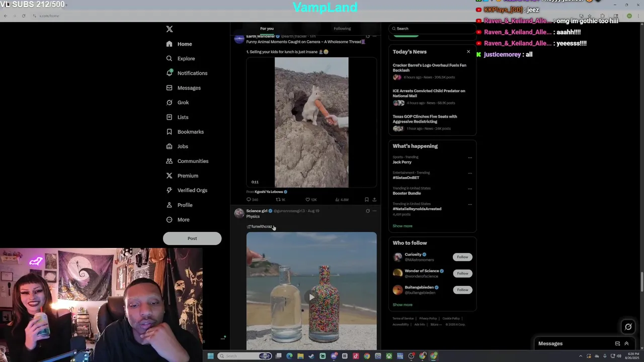This screenshot has height=362, width=644.
Task: Click the Terms of Service footer link
Action: [x=403, y=318]
